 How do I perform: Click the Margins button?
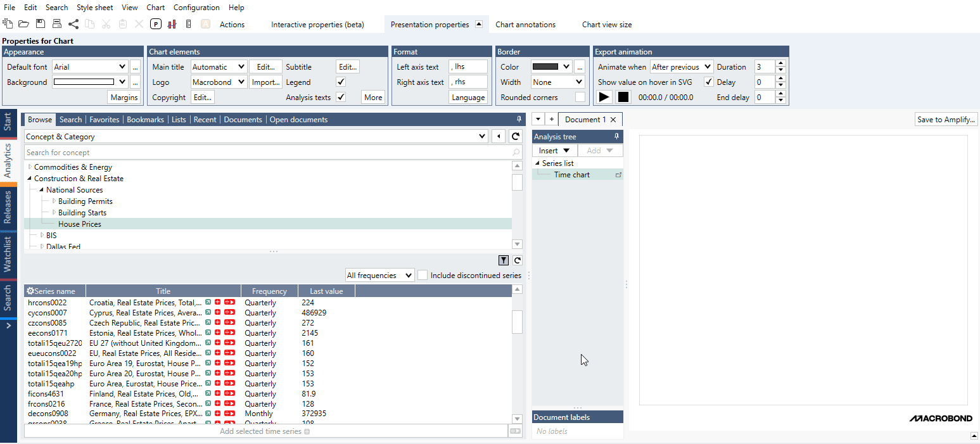[x=124, y=98]
